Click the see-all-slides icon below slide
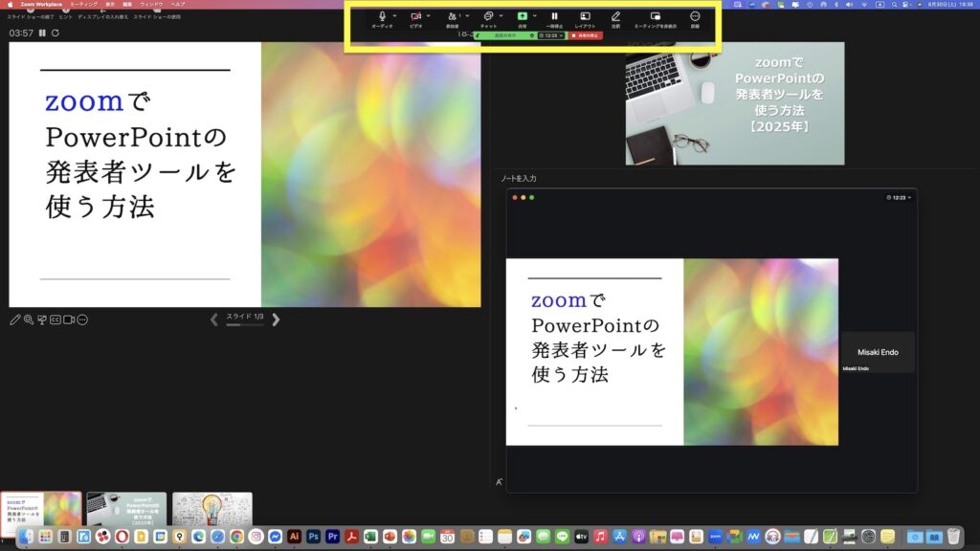Viewport: 980px width, 551px height. click(42, 320)
